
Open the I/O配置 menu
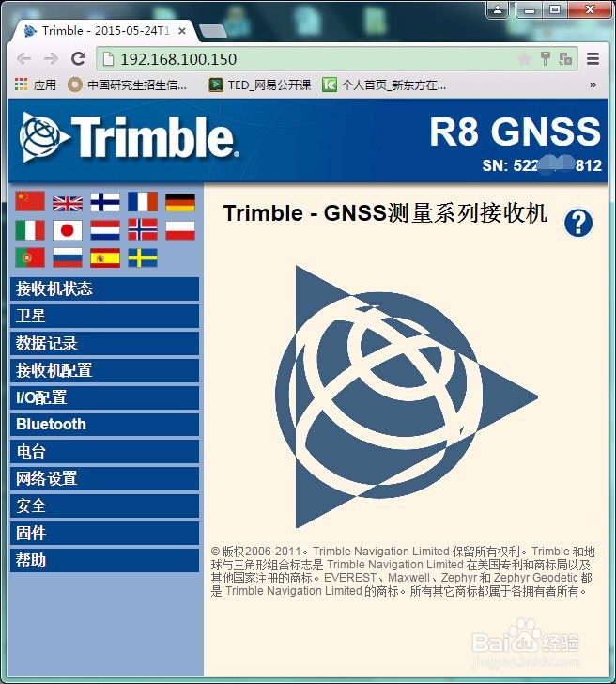tap(104, 397)
